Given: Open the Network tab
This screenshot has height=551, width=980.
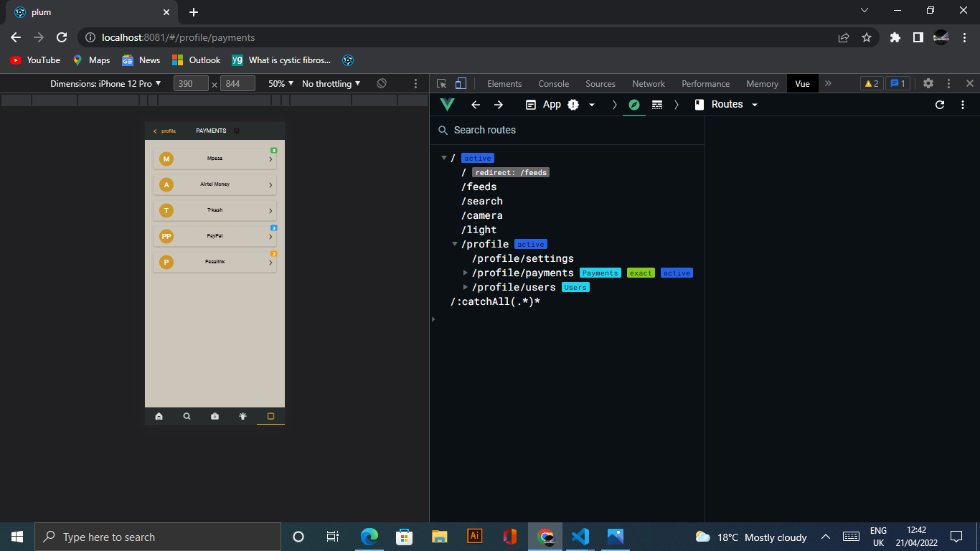Looking at the screenshot, I should pos(649,84).
